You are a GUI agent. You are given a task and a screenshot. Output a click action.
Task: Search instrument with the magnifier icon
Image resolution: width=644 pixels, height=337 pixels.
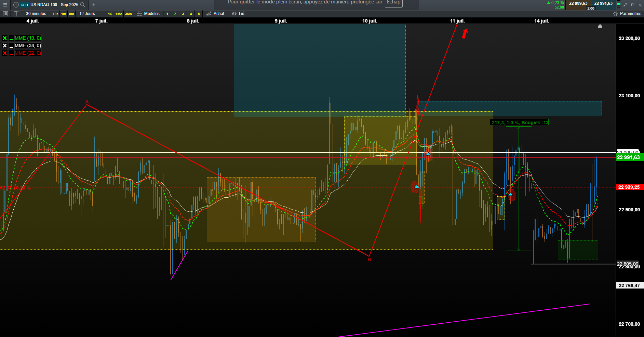82,5
